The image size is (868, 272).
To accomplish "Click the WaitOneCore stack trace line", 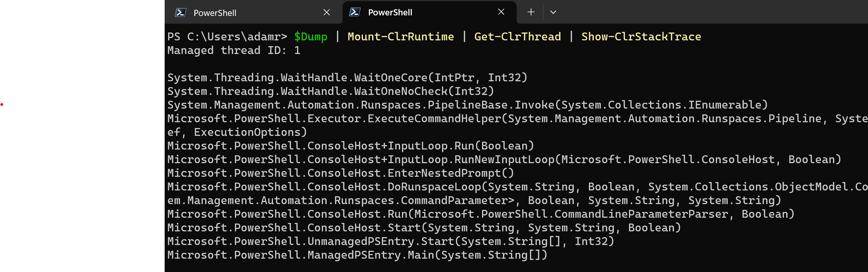I will tap(347, 77).
